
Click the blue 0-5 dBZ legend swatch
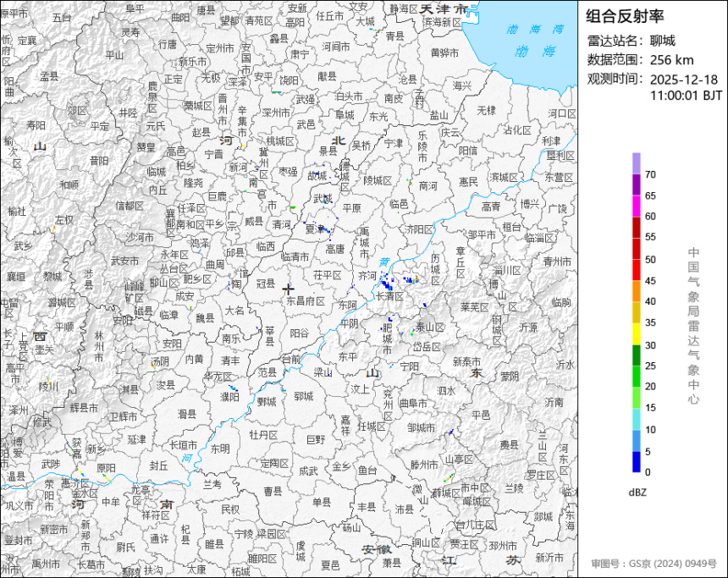tap(636, 462)
